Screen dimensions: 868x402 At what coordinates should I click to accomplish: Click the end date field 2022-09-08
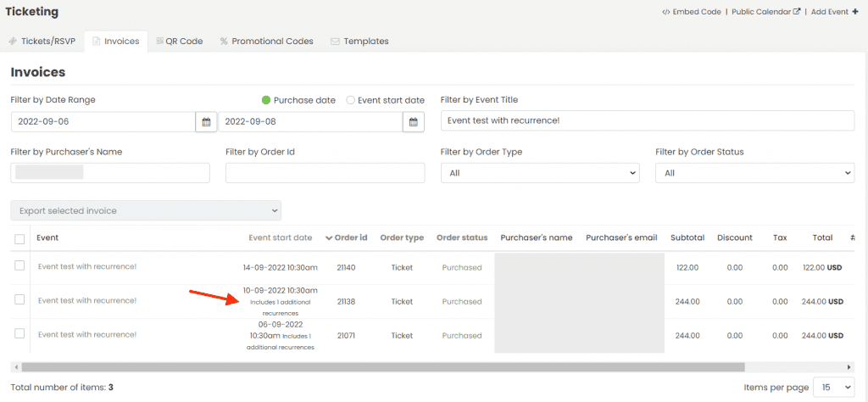click(x=310, y=122)
